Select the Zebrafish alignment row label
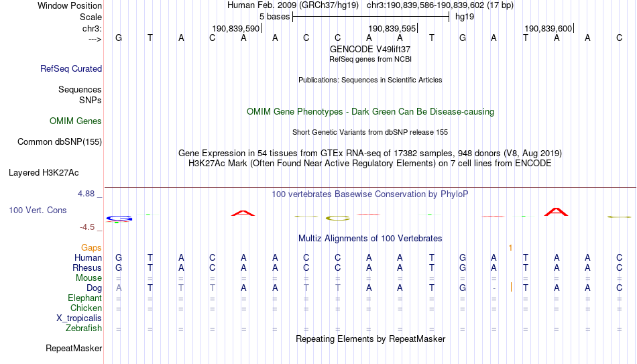 coord(84,328)
